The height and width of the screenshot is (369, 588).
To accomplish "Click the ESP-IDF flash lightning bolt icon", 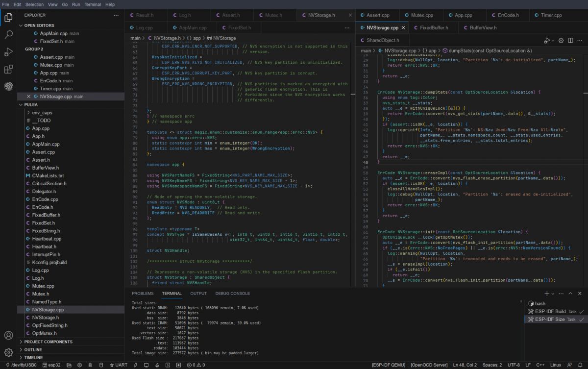I will coord(135,365).
